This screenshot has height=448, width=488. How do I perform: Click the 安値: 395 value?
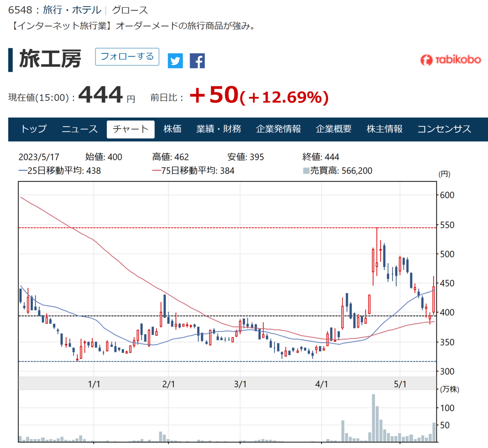(246, 157)
